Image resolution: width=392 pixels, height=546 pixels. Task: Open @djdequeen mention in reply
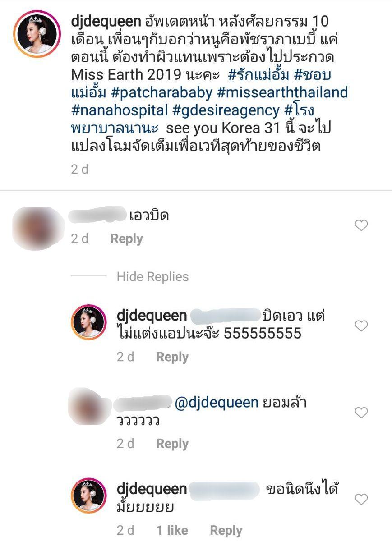pos(216,403)
